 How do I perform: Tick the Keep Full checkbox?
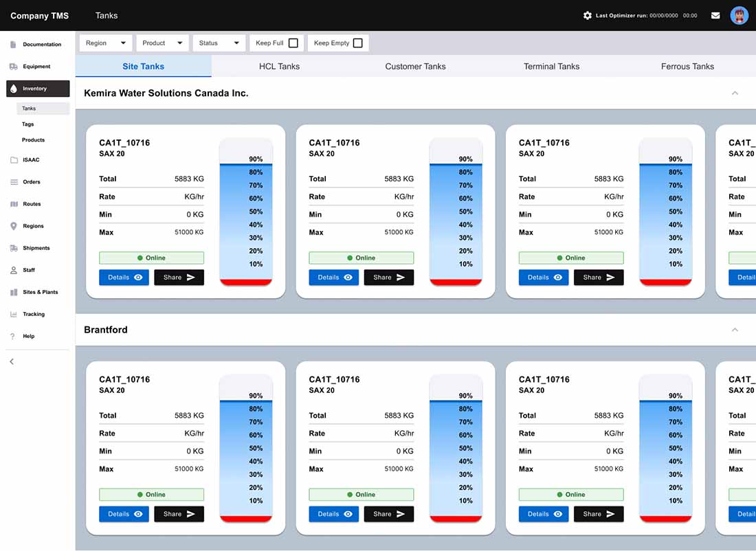[293, 43]
